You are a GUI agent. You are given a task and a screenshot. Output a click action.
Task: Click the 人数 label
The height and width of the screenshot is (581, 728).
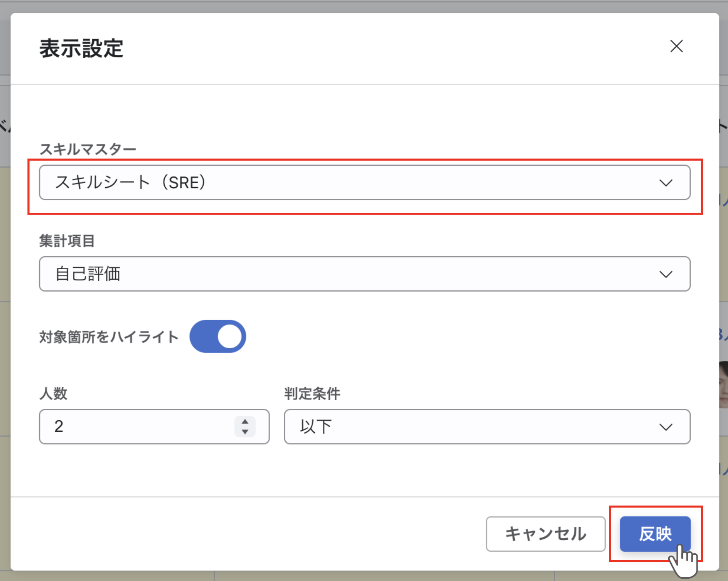[53, 394]
